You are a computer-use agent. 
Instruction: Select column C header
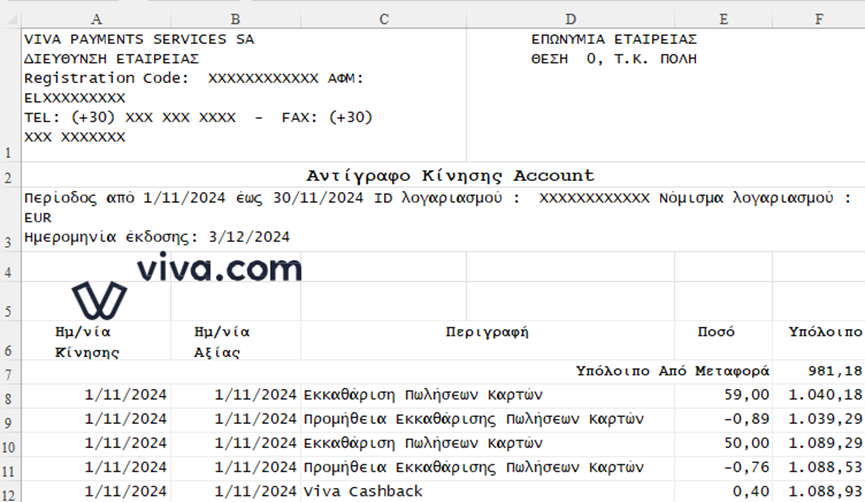point(384,20)
